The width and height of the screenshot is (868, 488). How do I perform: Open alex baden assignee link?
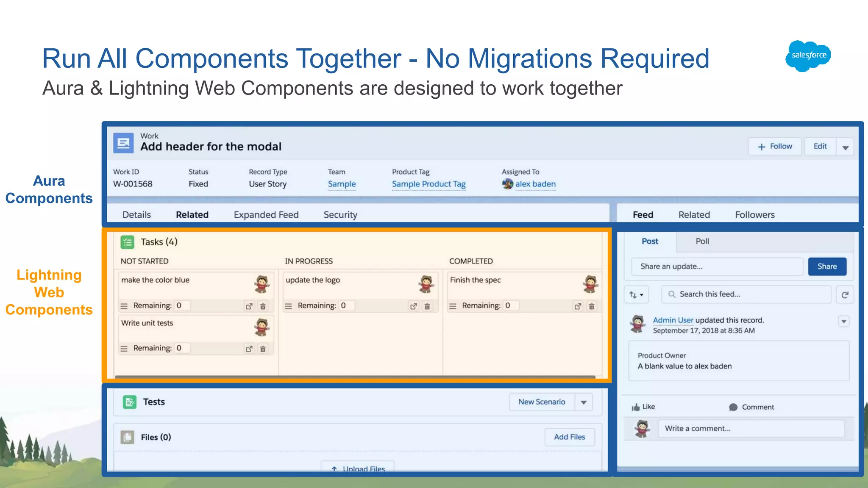pos(535,184)
